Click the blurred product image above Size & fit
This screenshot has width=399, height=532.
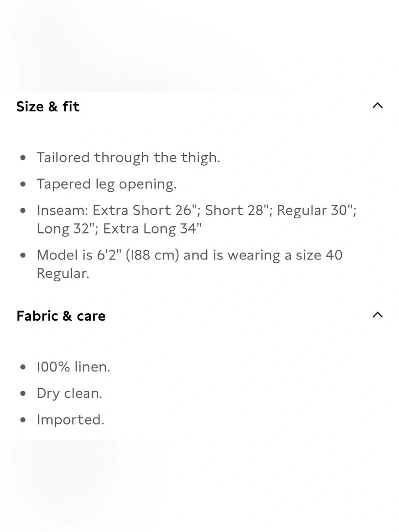pos(199,46)
